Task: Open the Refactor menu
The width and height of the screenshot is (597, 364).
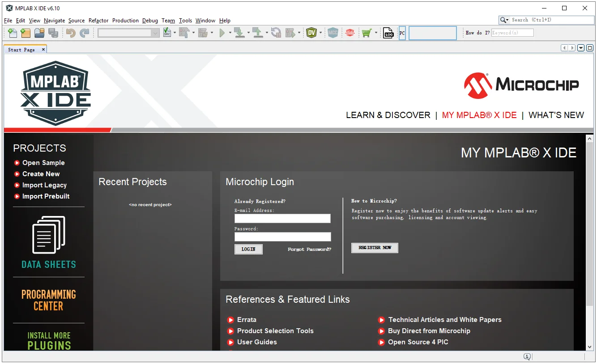Action: pos(98,21)
